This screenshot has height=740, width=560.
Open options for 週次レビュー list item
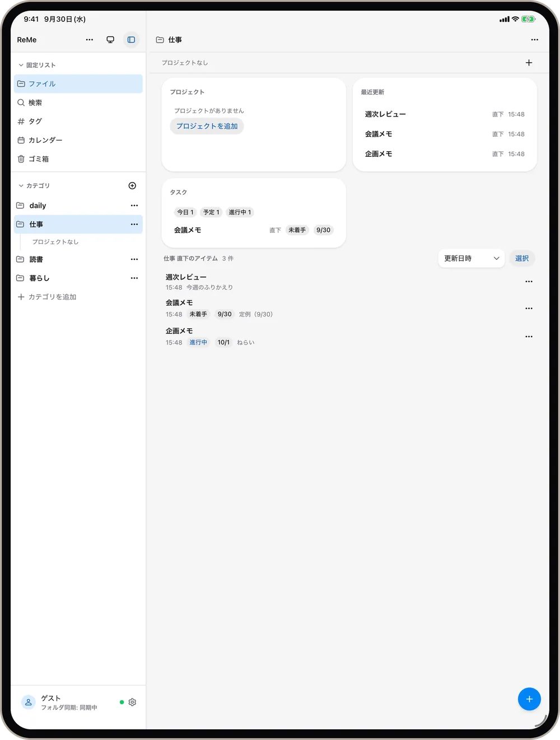click(529, 282)
